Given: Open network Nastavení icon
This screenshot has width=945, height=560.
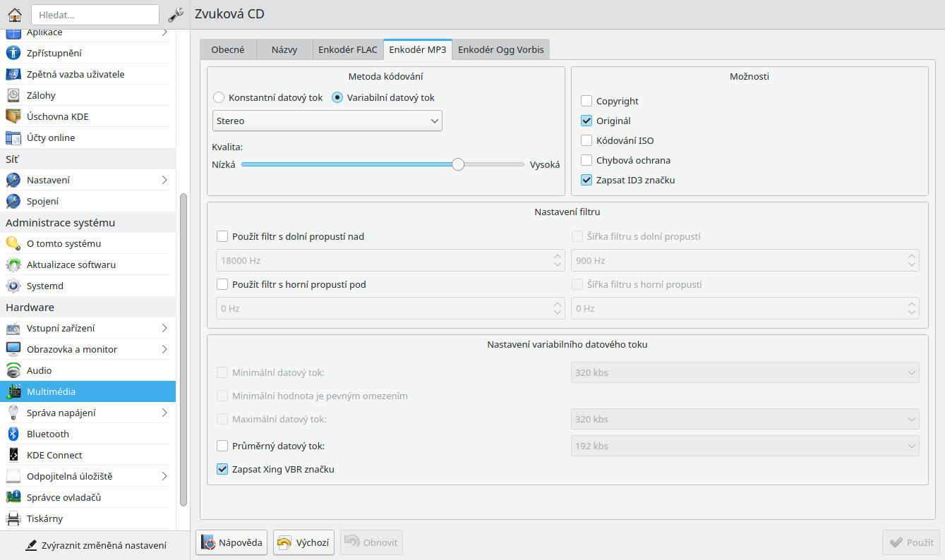Looking at the screenshot, I should click(13, 180).
